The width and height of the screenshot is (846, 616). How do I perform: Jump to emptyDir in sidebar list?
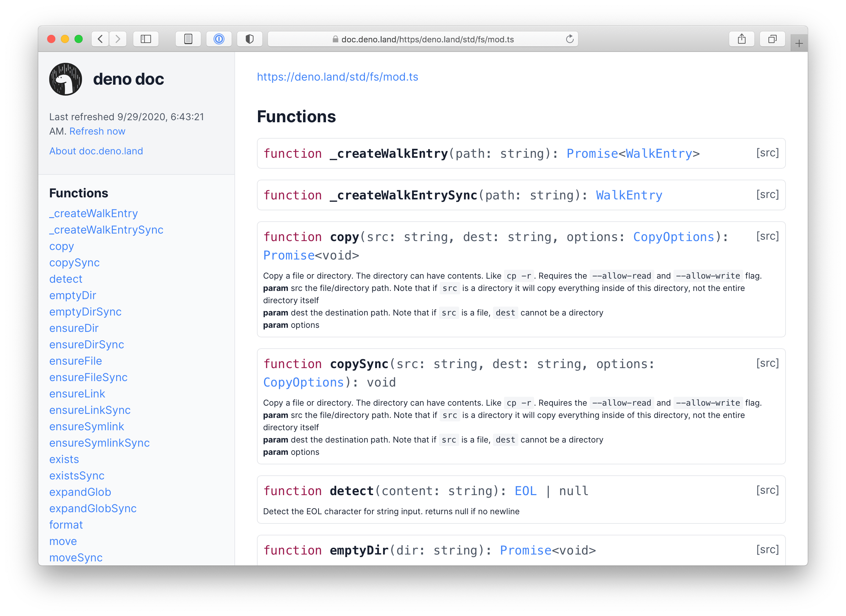[73, 295]
